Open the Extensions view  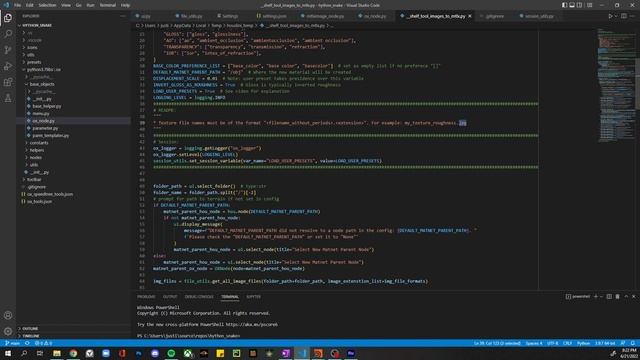click(8, 82)
